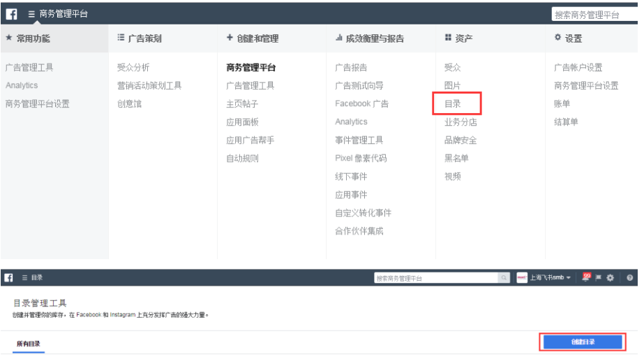This screenshot has width=644, height=359.
Task: Open the 上海飞书smb account dropdown
Action: pos(551,277)
